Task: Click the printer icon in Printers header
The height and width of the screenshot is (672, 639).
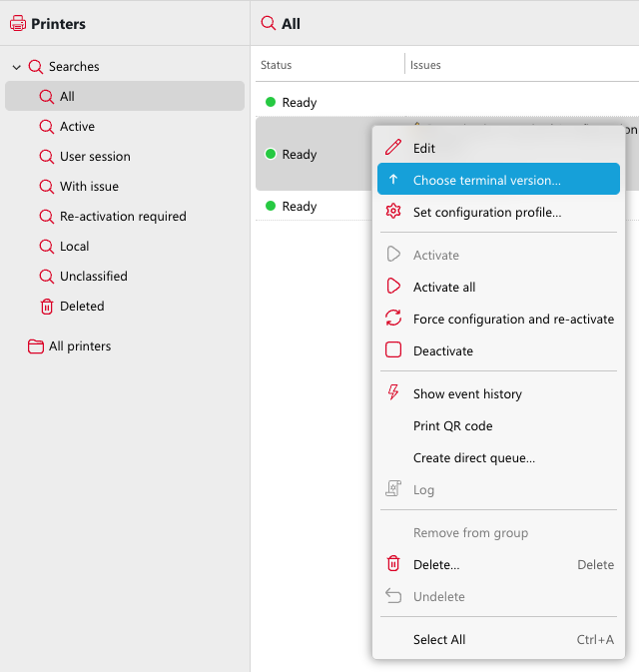Action: [17, 24]
